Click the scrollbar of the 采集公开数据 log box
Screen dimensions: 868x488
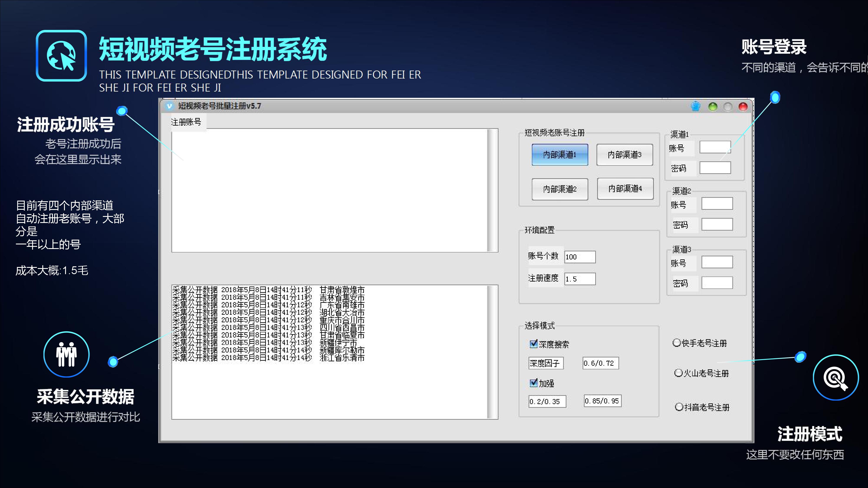(x=492, y=352)
